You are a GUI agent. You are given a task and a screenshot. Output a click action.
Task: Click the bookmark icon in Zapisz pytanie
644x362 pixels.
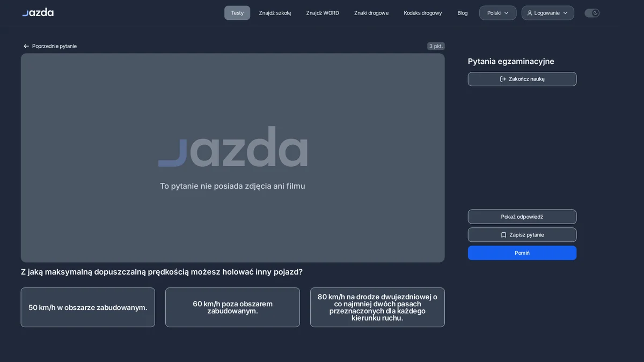click(x=503, y=235)
